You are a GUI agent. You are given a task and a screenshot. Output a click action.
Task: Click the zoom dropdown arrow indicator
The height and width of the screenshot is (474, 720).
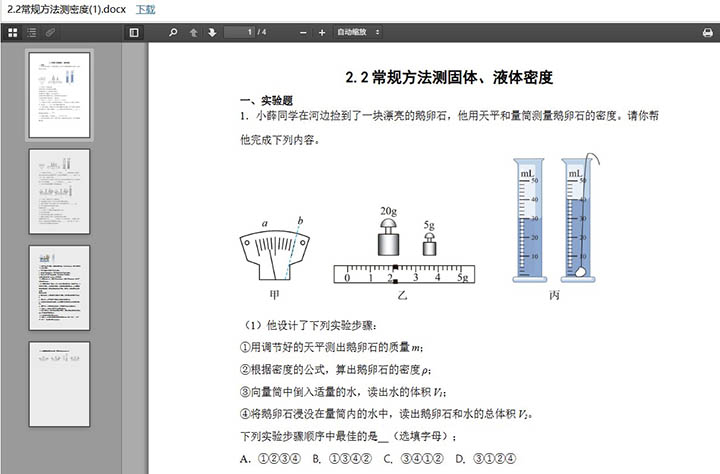pos(377,32)
